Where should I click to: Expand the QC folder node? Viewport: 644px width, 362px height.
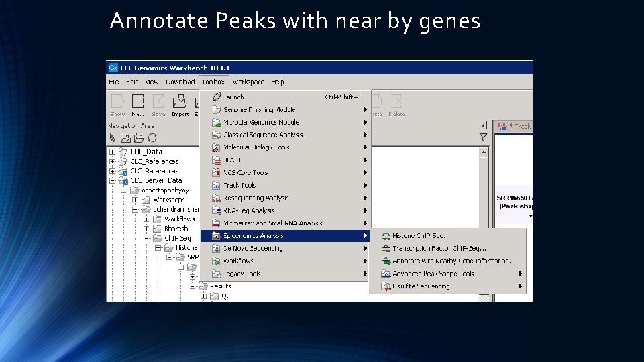point(204,296)
